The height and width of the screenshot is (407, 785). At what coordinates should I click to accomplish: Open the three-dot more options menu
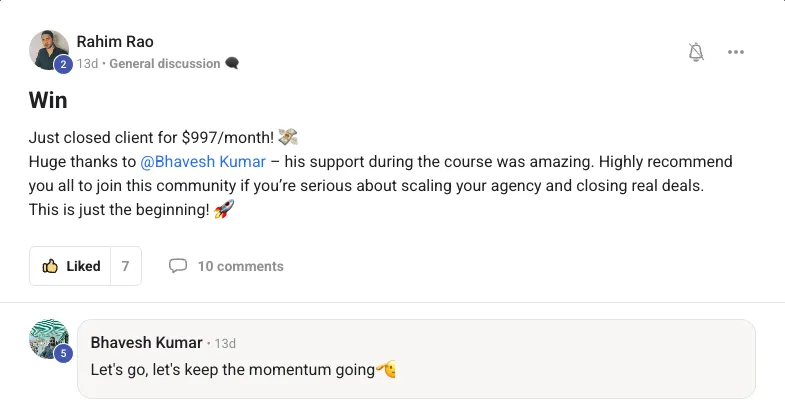point(736,52)
